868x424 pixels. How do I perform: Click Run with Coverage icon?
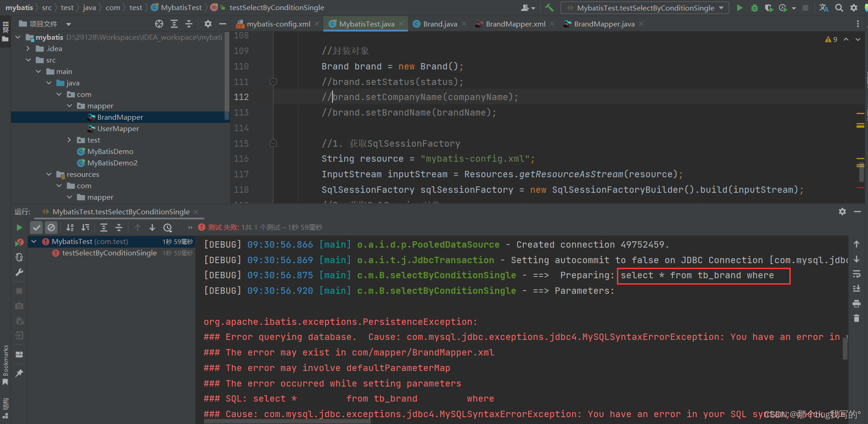[x=769, y=8]
